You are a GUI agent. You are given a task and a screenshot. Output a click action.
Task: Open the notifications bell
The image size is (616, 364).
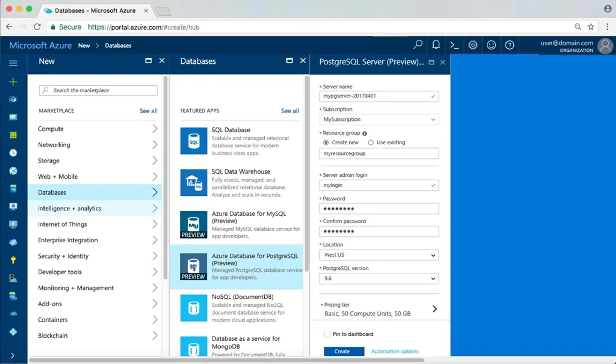click(436, 45)
